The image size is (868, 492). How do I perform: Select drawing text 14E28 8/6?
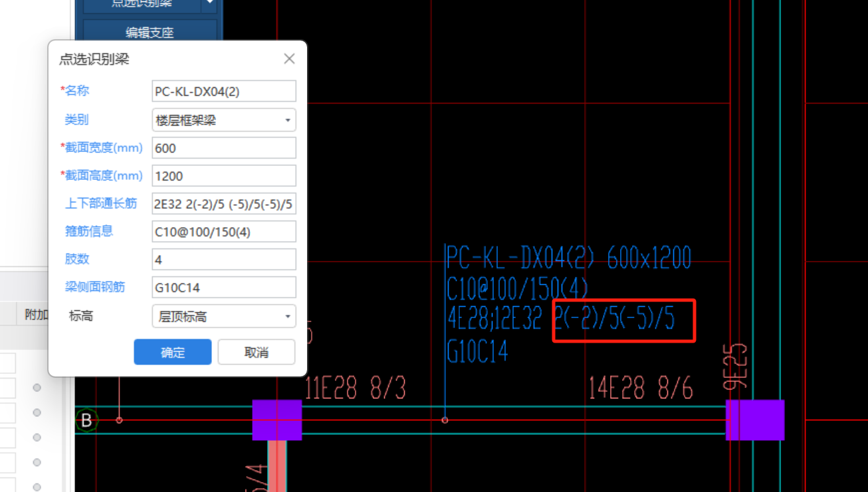(641, 388)
